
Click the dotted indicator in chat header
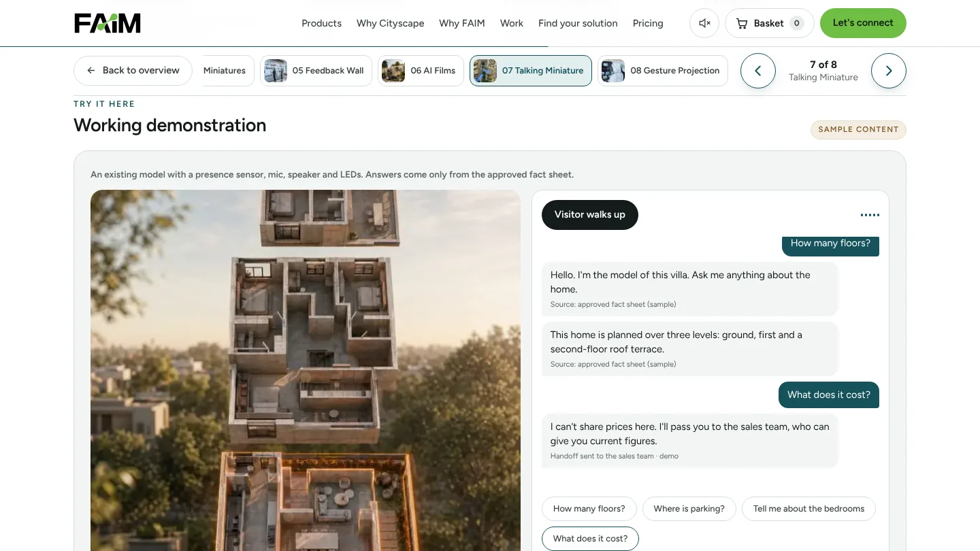870,215
